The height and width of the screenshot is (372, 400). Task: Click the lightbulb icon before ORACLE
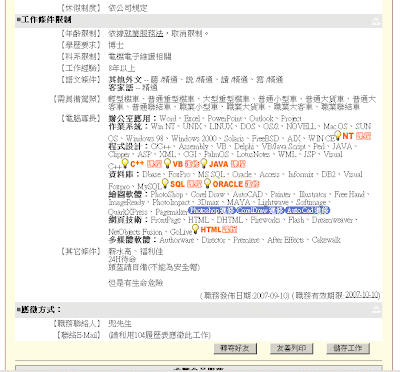coord(207,183)
